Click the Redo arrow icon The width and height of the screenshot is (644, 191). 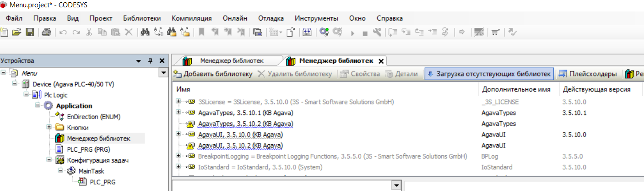pos(76,33)
